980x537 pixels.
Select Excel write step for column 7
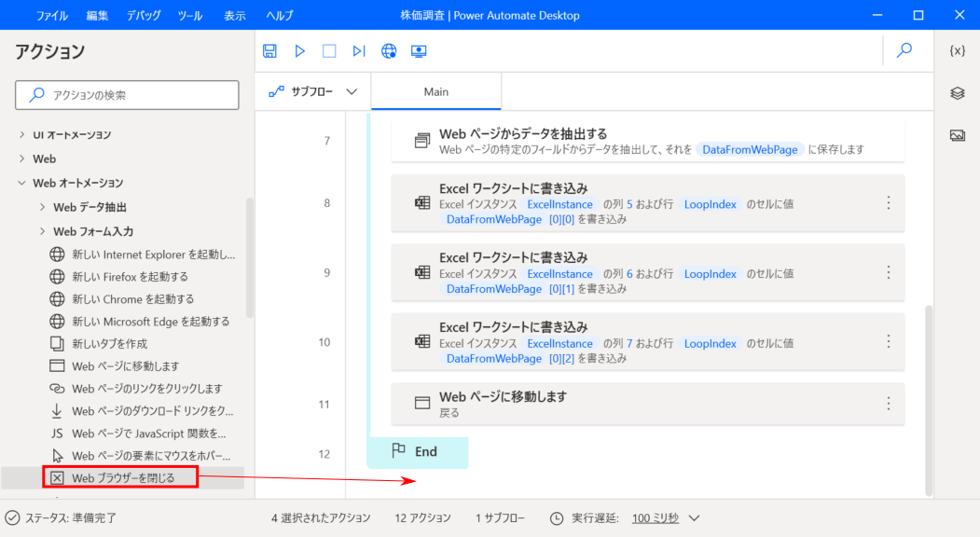point(647,342)
